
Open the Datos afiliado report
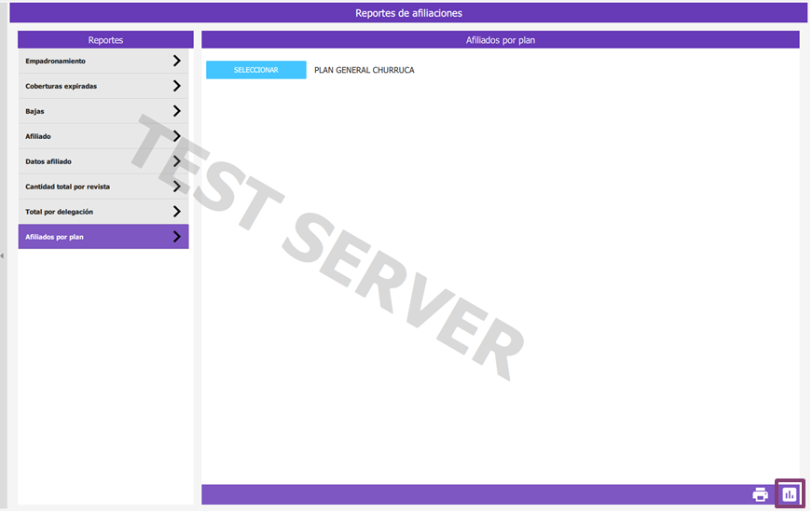click(103, 161)
